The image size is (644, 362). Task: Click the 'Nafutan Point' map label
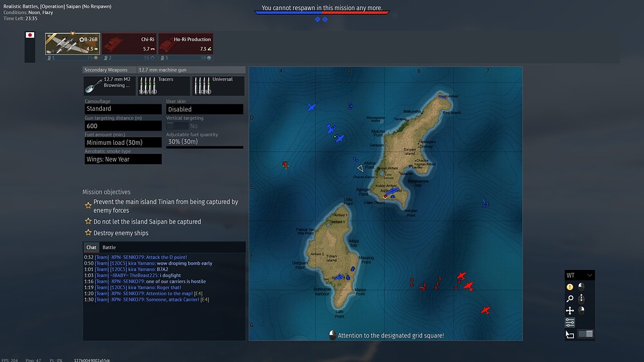pos(411,213)
